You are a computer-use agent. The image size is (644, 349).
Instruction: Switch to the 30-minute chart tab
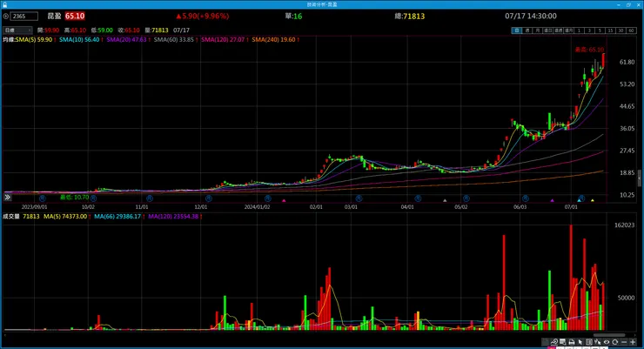pos(621,30)
